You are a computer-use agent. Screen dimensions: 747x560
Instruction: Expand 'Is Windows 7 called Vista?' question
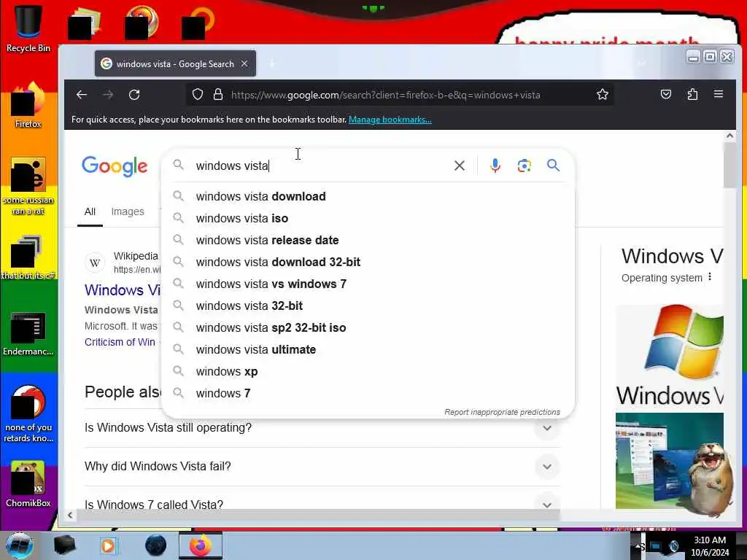547,505
